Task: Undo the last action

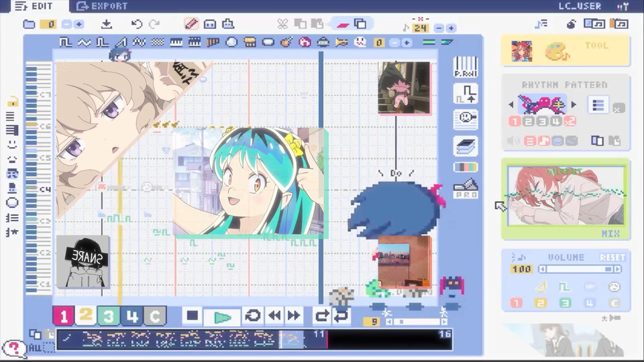Action: coord(136,24)
